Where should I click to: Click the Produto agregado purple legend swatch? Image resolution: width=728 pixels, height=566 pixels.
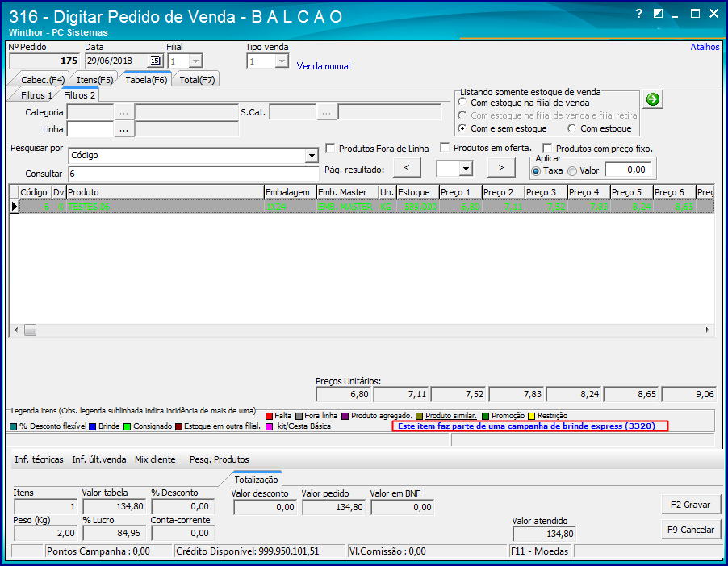click(345, 416)
